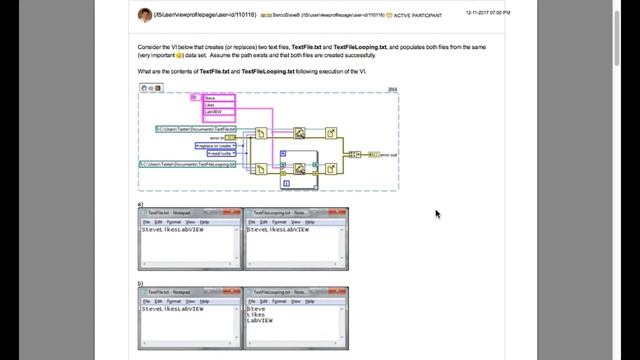The height and width of the screenshot is (360, 640).
Task: Click the smiley emoji in the post text
Action: click(x=179, y=55)
